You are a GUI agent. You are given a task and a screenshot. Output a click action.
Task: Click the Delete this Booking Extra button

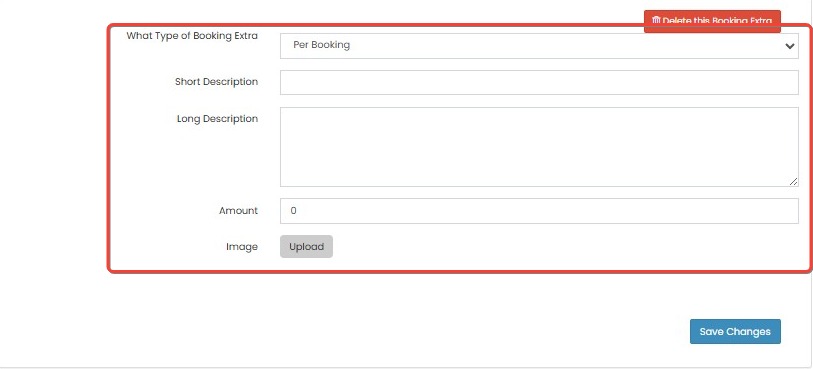point(712,21)
